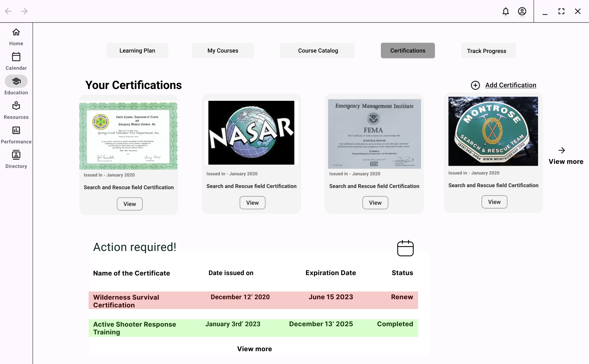The image size is (589, 364).
Task: Click the Add Certification link
Action: click(511, 85)
